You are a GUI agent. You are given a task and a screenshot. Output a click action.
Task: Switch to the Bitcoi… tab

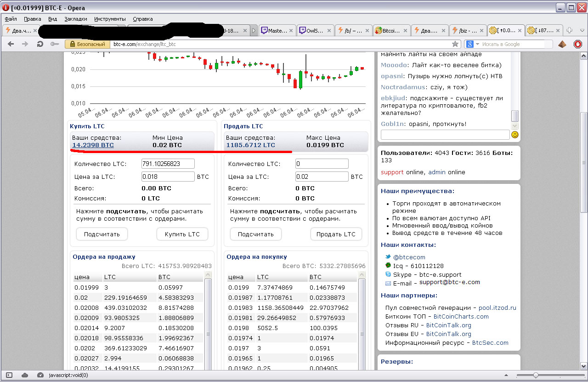coord(391,30)
